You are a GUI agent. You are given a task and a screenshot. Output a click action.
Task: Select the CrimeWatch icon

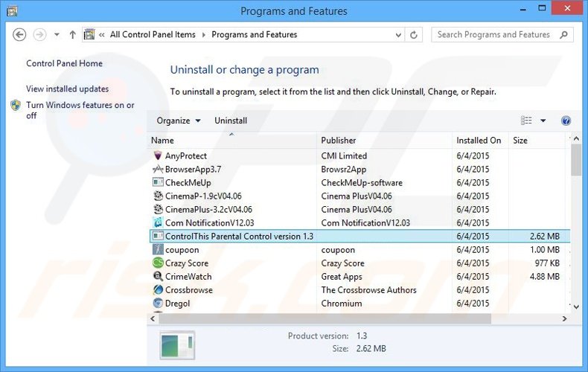(158, 276)
